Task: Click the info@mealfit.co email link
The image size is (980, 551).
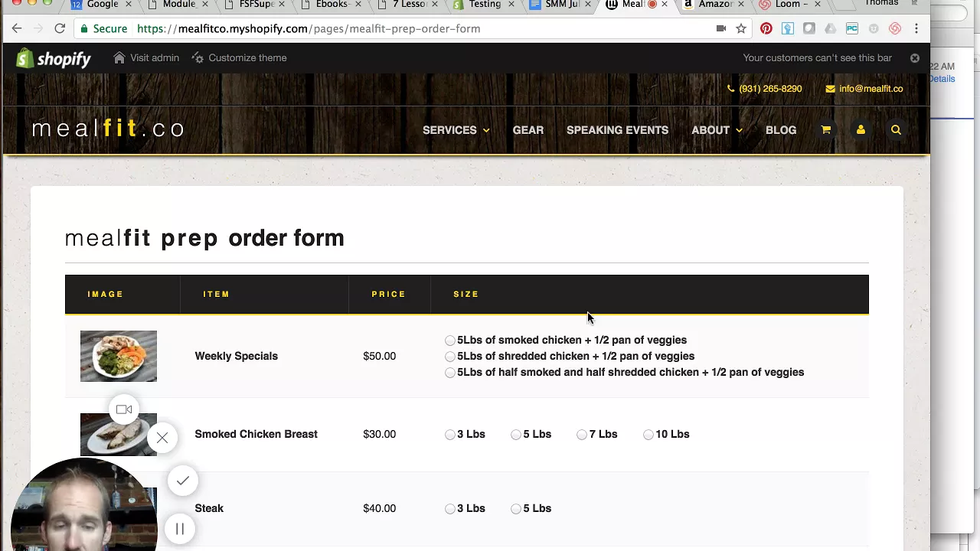Action: point(864,89)
